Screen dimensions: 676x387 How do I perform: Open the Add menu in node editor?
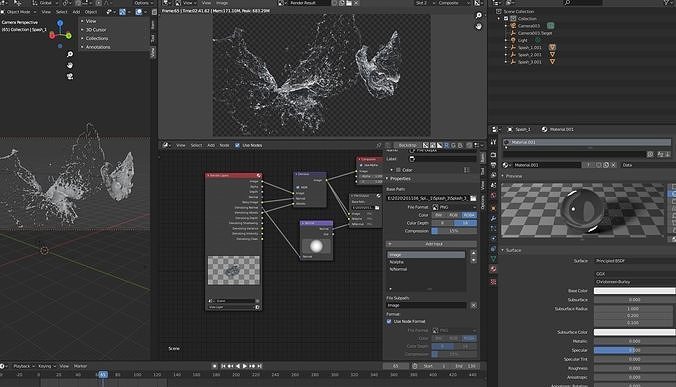[x=211, y=145]
